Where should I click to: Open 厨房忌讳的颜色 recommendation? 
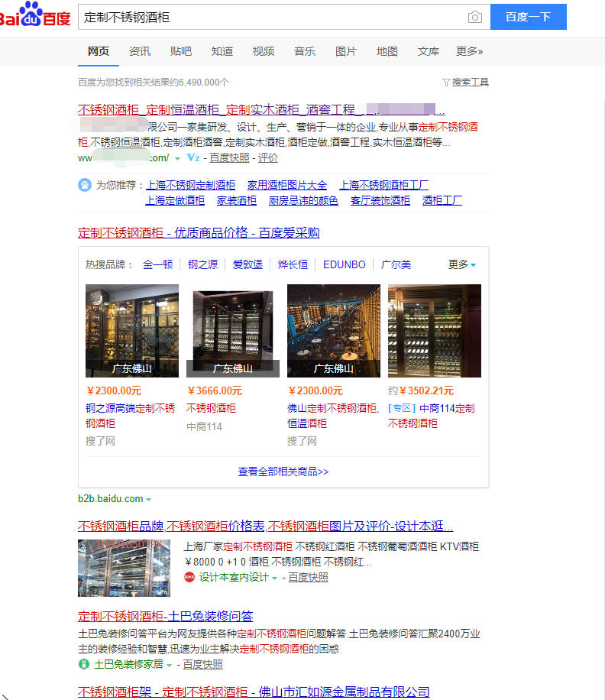coord(303,200)
